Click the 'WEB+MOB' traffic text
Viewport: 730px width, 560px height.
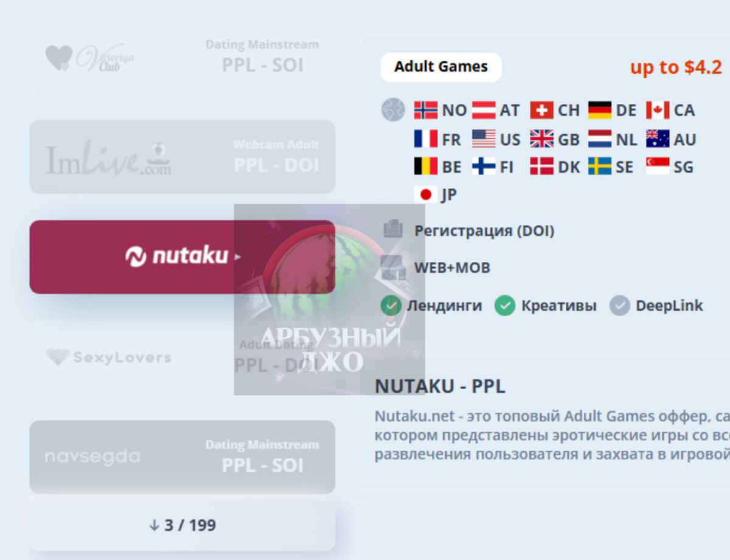[452, 268]
